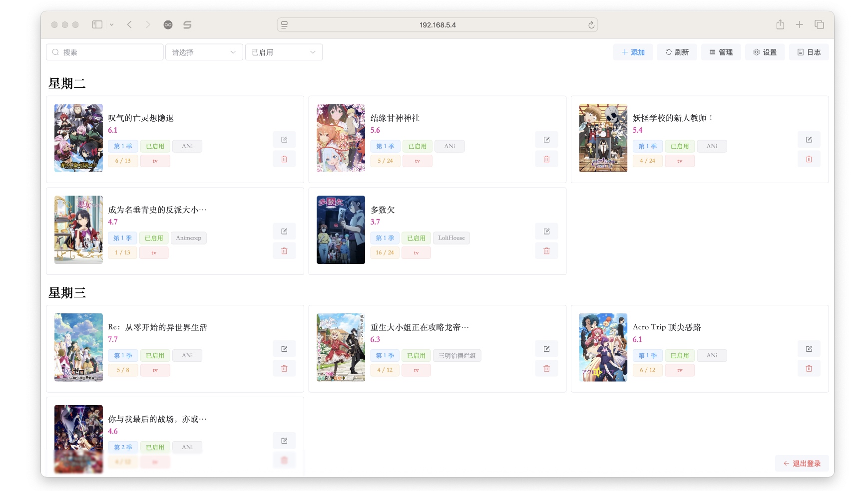Click edit icon for 成为名垂青史的反派大小姐
Screen dimensions: 868x491
pyautogui.click(x=284, y=232)
